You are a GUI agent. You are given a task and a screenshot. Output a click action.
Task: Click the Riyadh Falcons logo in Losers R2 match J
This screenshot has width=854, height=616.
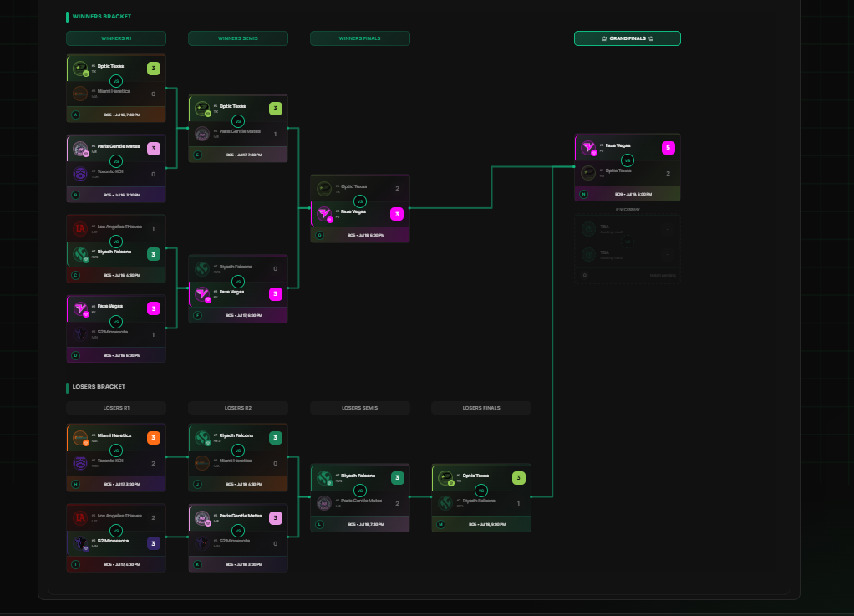click(202, 438)
